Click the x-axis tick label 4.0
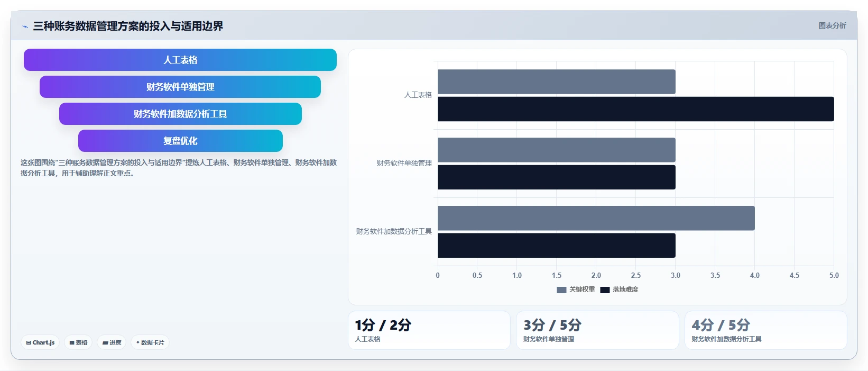Viewport: 868px width, 371px height. [x=755, y=275]
